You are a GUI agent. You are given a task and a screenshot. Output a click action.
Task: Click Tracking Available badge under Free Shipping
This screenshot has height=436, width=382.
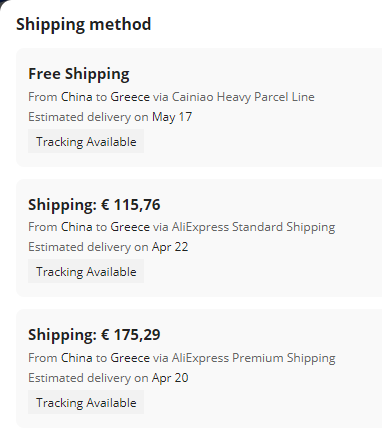pos(86,142)
